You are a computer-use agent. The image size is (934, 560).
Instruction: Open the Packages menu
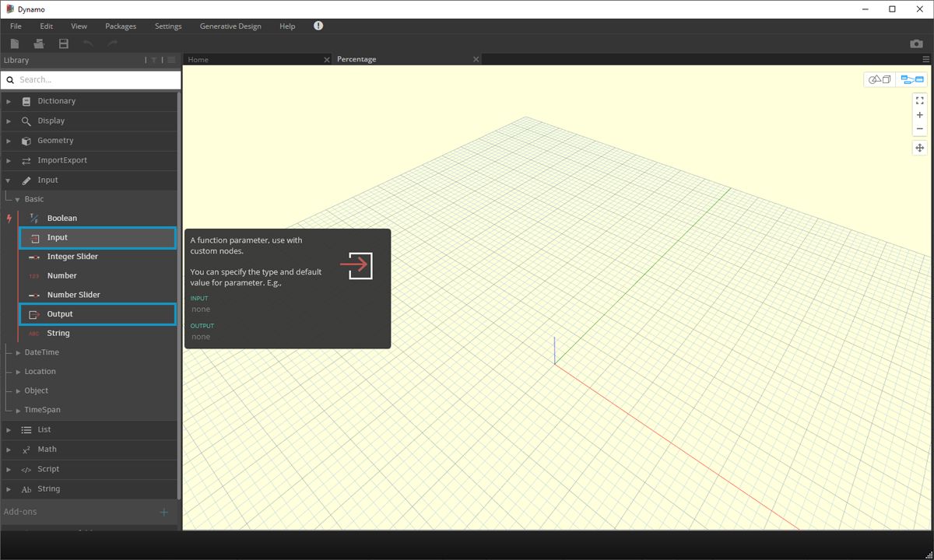coord(120,26)
